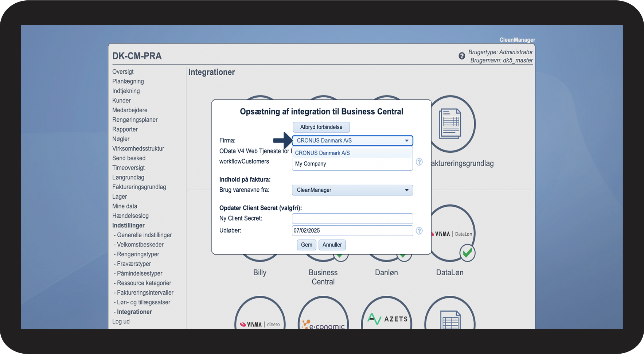Click the Udløber date field

pos(352,231)
